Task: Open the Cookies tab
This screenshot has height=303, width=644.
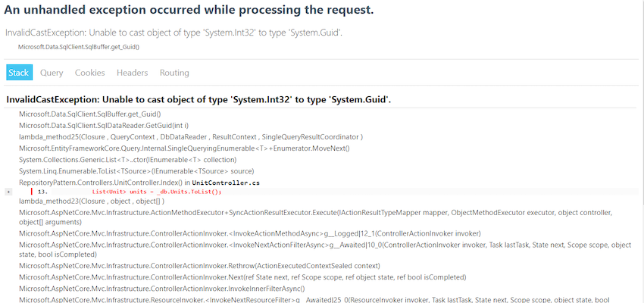Action: pyautogui.click(x=90, y=73)
